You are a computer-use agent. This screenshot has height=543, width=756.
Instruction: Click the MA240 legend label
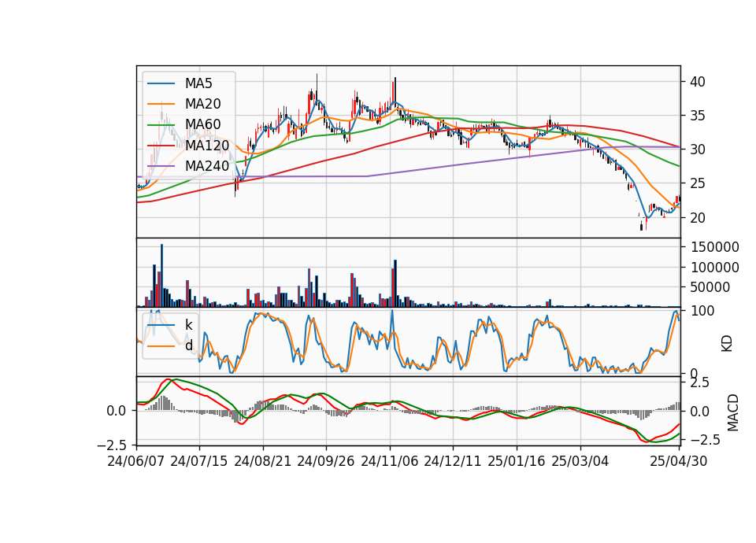pyautogui.click(x=207, y=166)
